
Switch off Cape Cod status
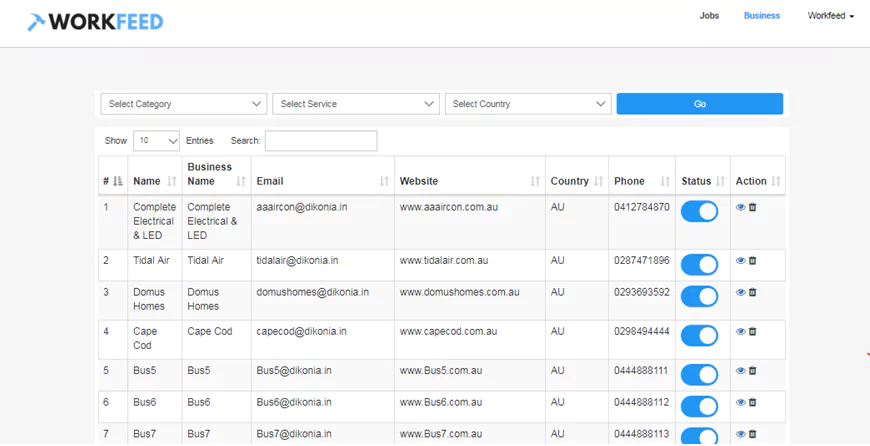tap(699, 336)
